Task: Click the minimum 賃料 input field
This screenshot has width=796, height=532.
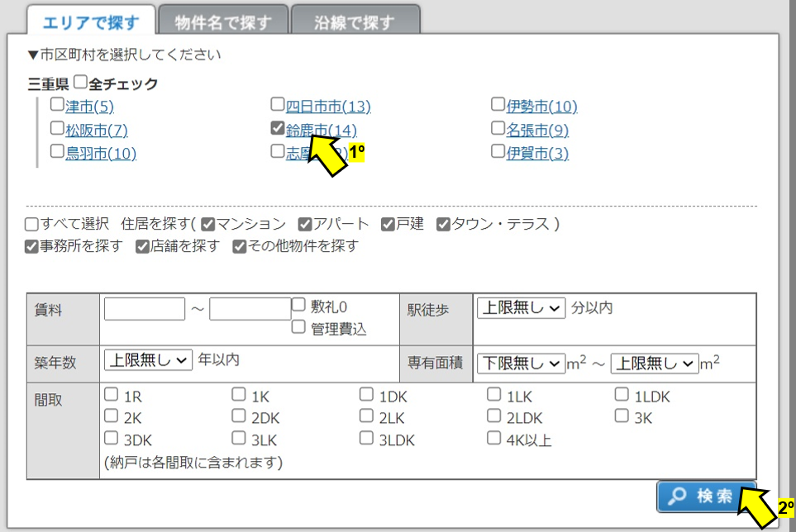Action: (145, 310)
